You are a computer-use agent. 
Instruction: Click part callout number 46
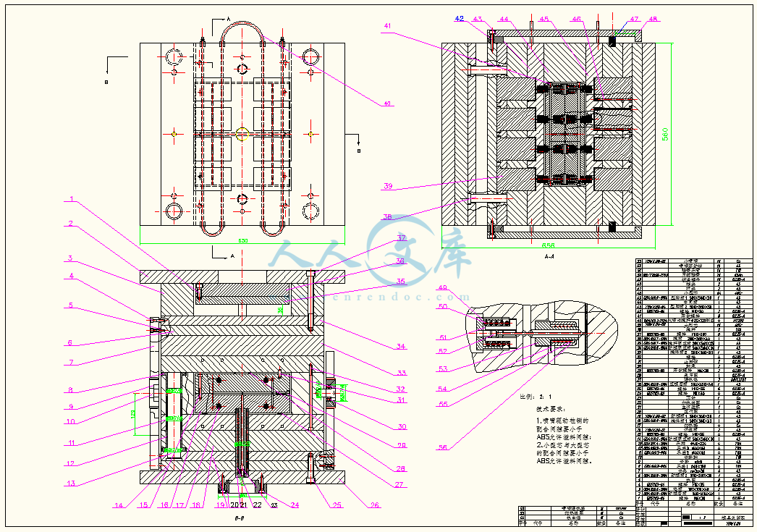click(x=577, y=20)
